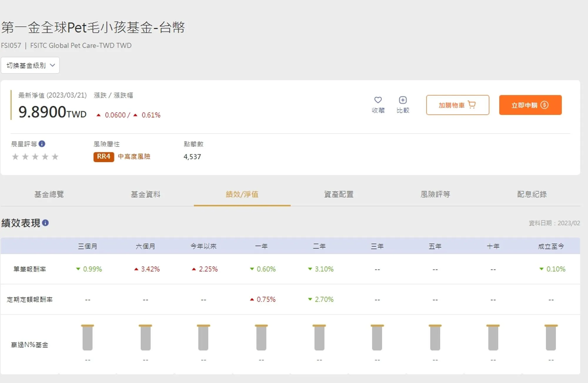The width and height of the screenshot is (588, 383).
Task: Click the 0.75% regular-investment return value
Action: tap(266, 299)
